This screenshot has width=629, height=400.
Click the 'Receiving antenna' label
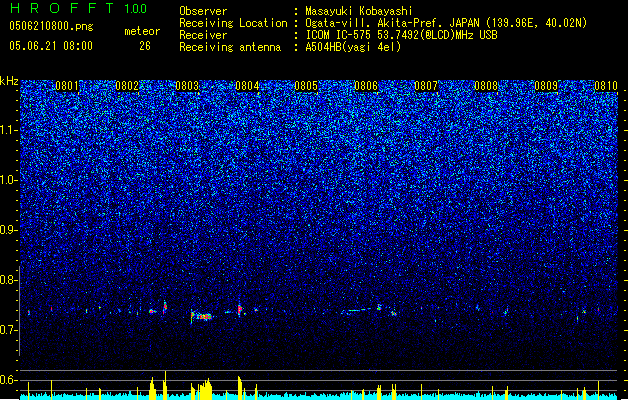[230, 47]
